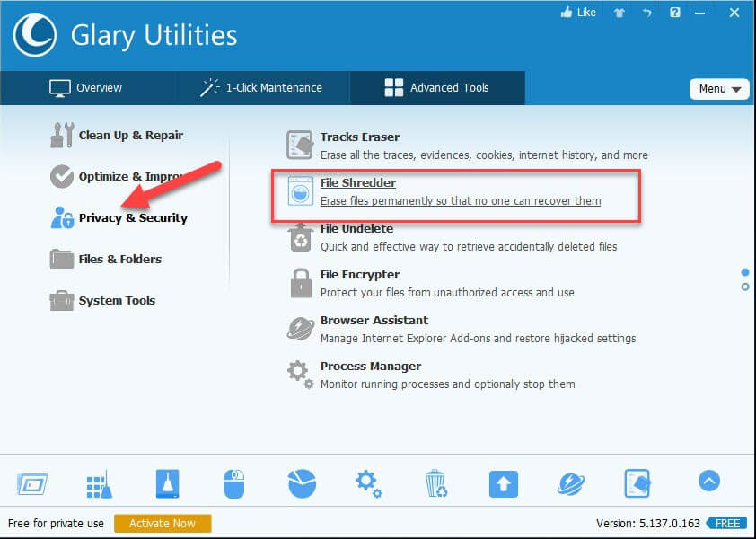Screen dimensions: 756x539
Task: Select the hollow second page indicator dot
Action: [x=745, y=287]
